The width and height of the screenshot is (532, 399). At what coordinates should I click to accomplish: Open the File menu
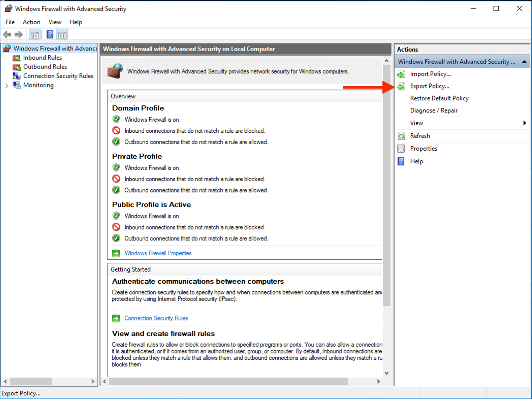10,22
